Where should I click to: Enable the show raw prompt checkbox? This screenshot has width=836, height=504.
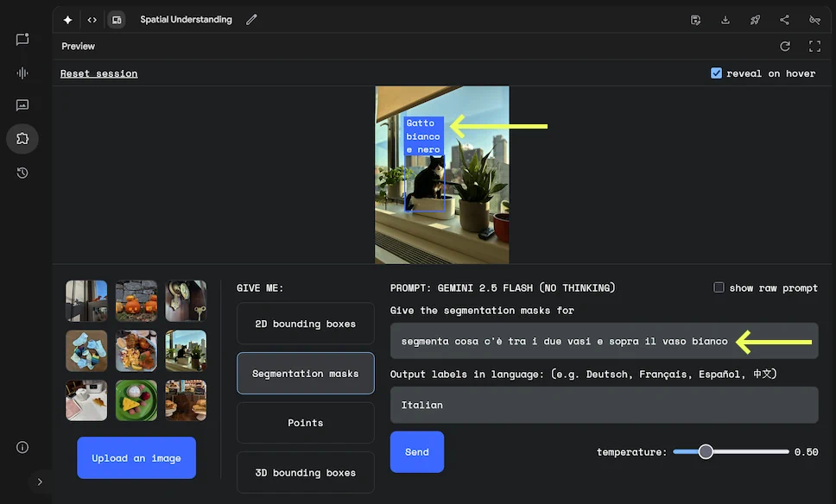click(x=719, y=287)
